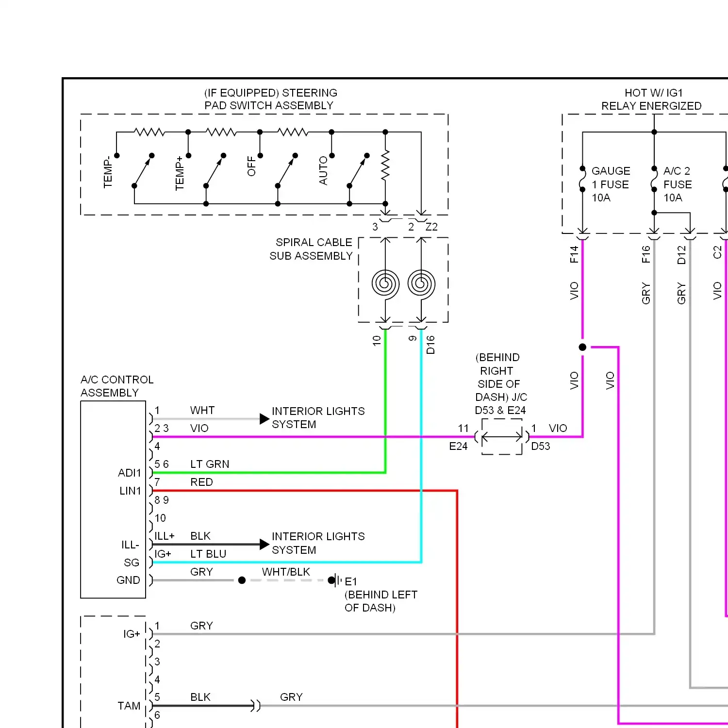Image resolution: width=728 pixels, height=728 pixels.
Task: Click the AUTO switch label
Action: [323, 171]
